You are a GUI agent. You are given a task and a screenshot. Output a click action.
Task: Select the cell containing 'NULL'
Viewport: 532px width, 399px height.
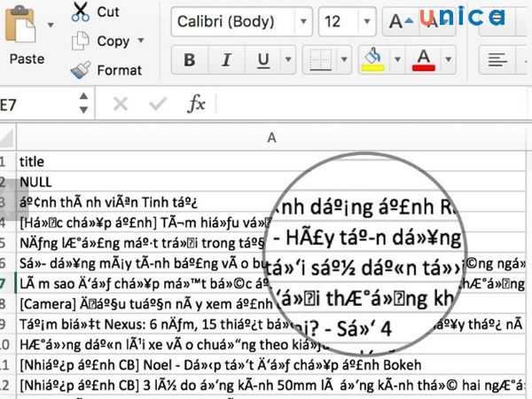point(271,182)
